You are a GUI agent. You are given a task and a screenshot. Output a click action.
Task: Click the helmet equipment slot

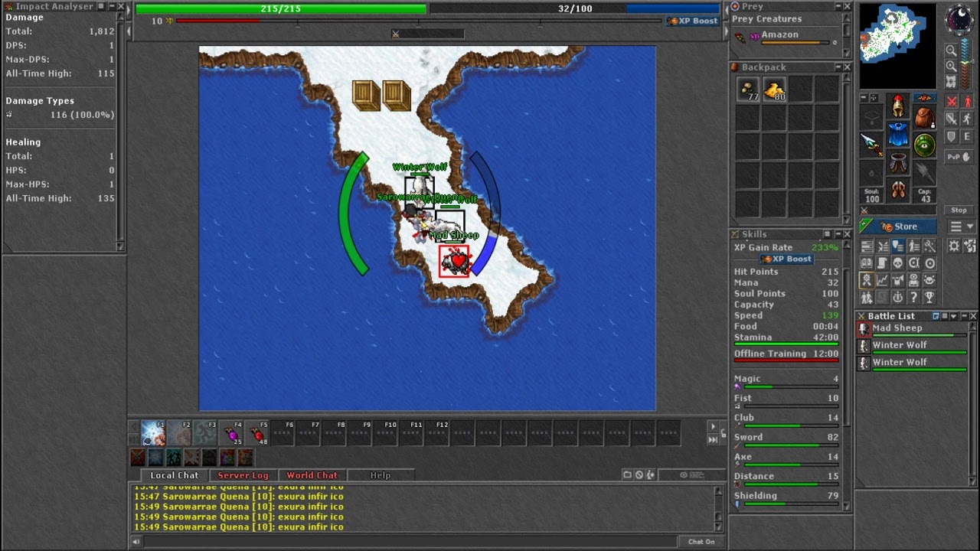pyautogui.click(x=898, y=105)
